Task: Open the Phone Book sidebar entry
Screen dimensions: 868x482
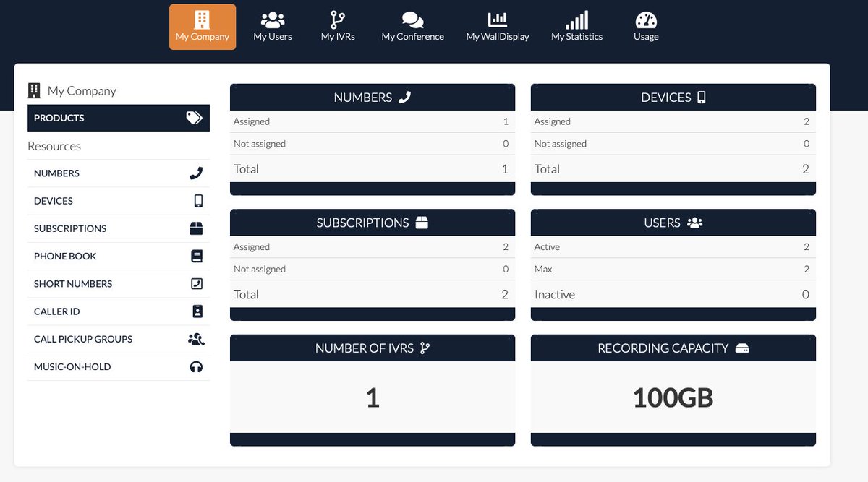Action: tap(65, 256)
